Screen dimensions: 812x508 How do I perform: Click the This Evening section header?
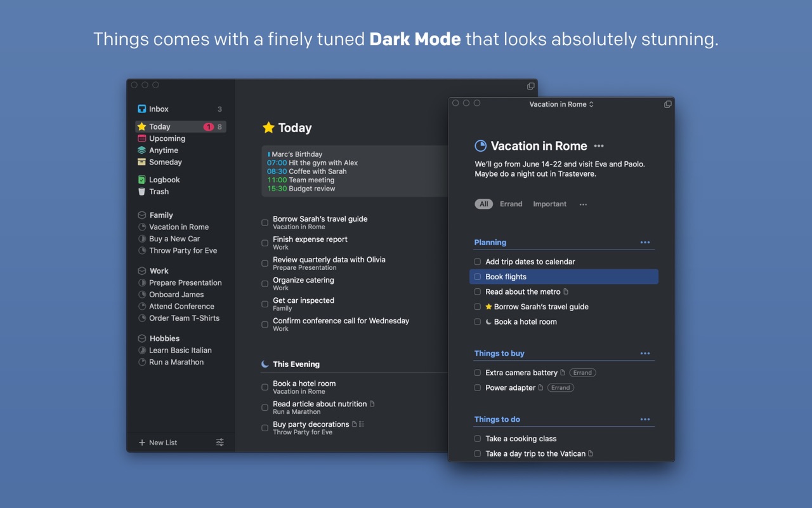(x=296, y=364)
